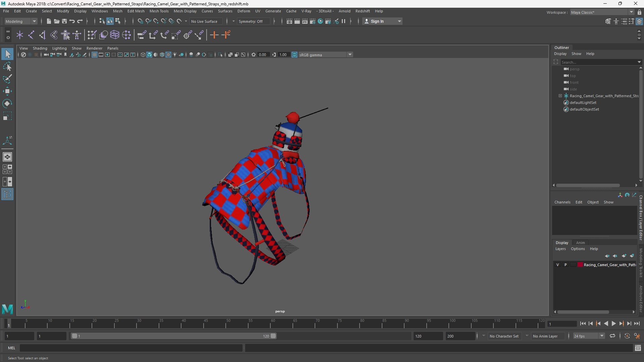Click the Script Editor icon
Viewport: 644px width, 362px height.
pyautogui.click(x=638, y=348)
